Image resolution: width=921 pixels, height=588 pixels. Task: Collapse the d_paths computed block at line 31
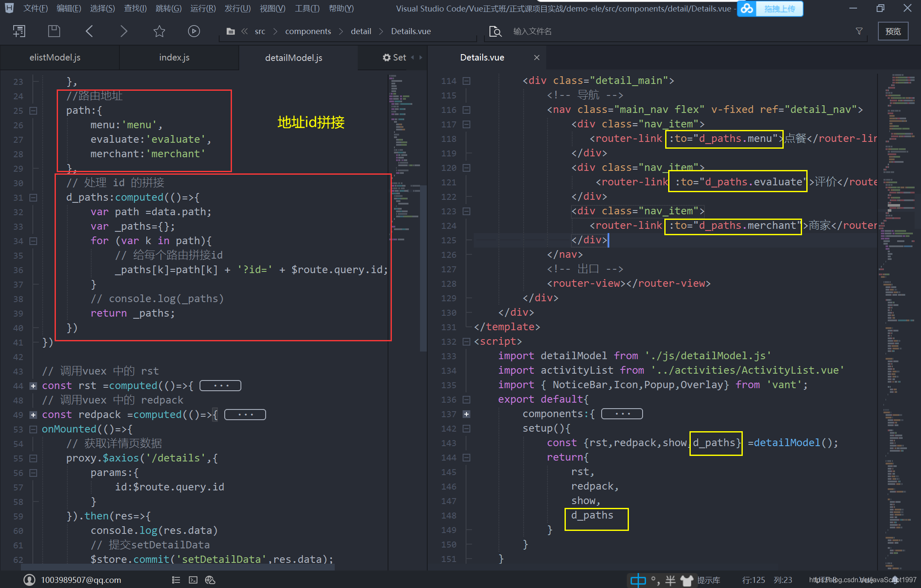tap(33, 198)
